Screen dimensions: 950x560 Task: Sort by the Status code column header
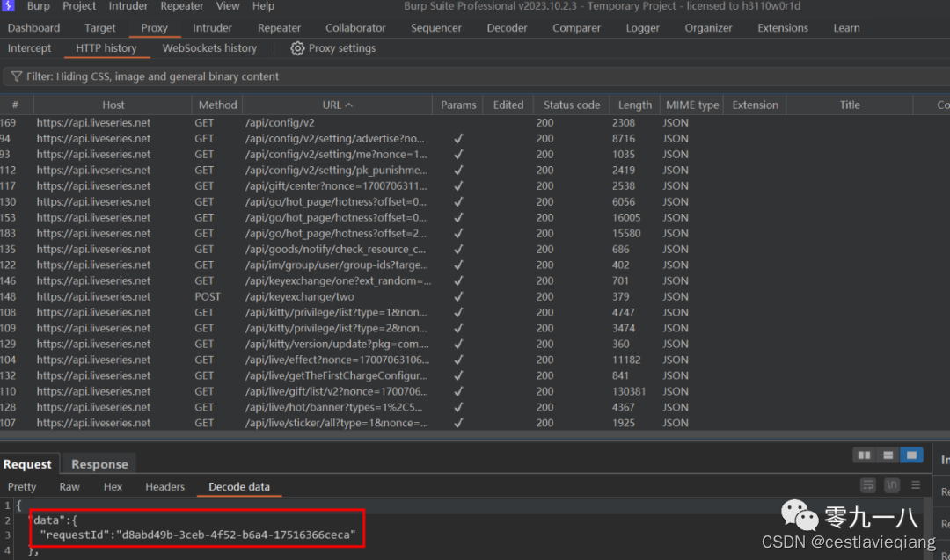[x=572, y=105]
